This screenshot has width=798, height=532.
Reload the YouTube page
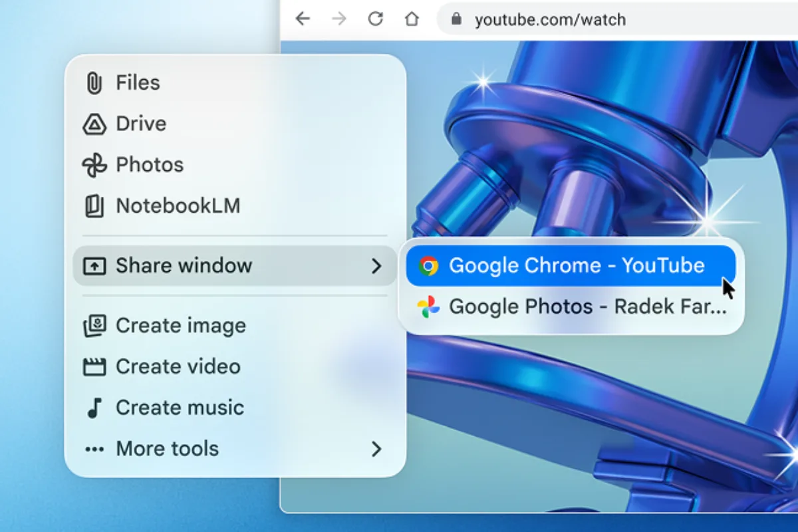click(376, 19)
